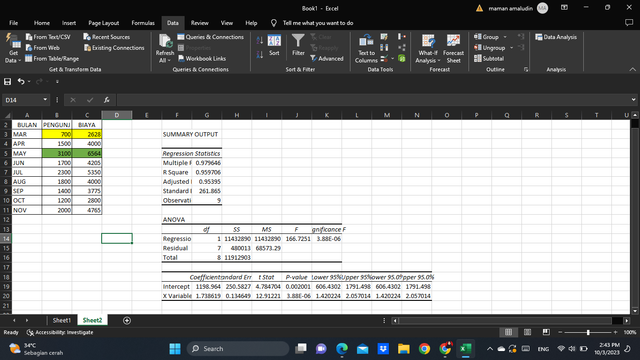
Task: Switch to the Home tab
Action: [42, 23]
